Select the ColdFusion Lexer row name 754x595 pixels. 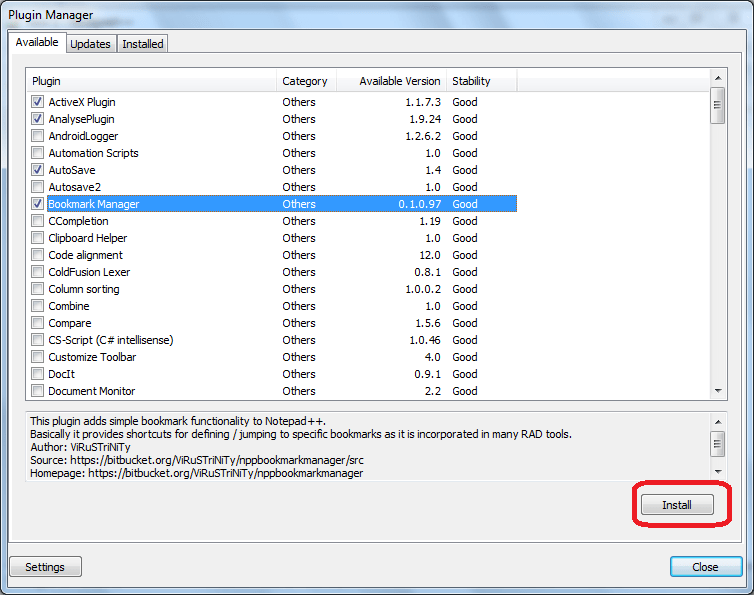(x=89, y=272)
